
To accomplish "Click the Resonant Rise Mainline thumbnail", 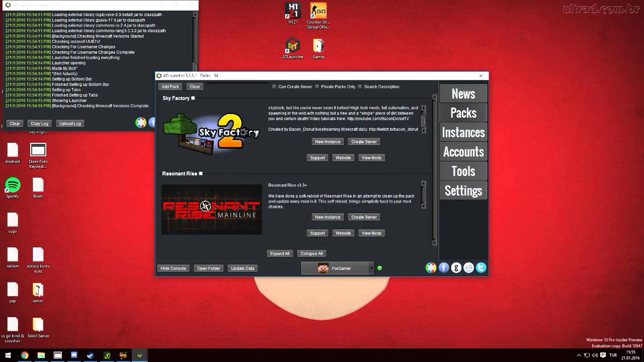I will click(x=212, y=210).
